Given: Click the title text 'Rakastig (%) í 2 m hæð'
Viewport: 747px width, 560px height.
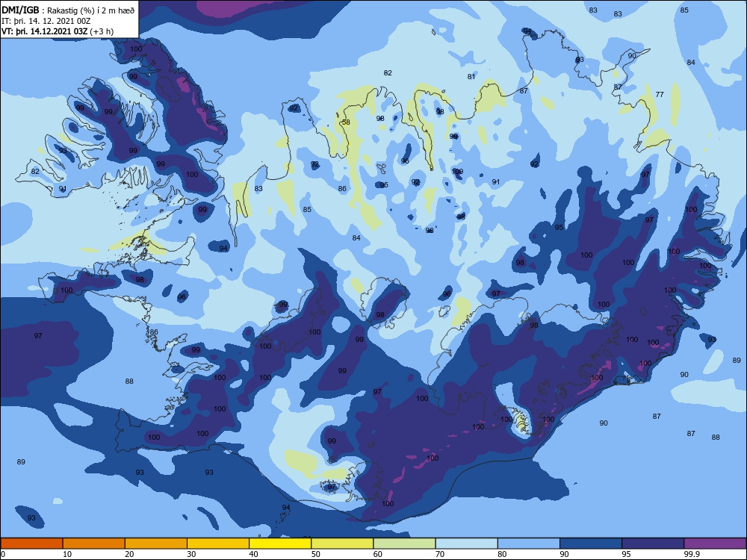Looking at the screenshot, I should click(91, 10).
